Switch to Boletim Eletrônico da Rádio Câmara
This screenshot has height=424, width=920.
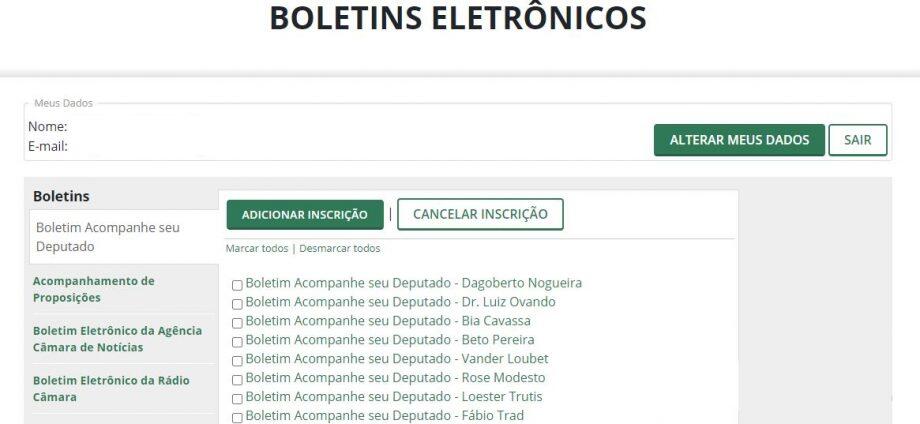click(111, 389)
